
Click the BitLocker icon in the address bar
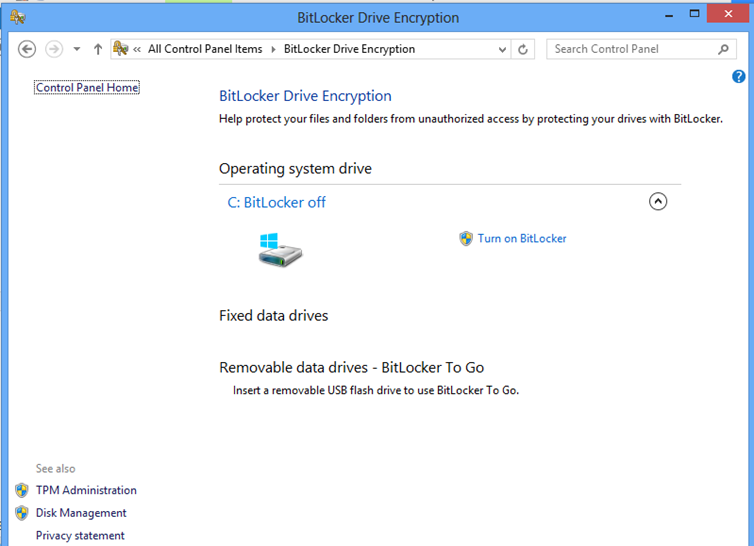120,49
